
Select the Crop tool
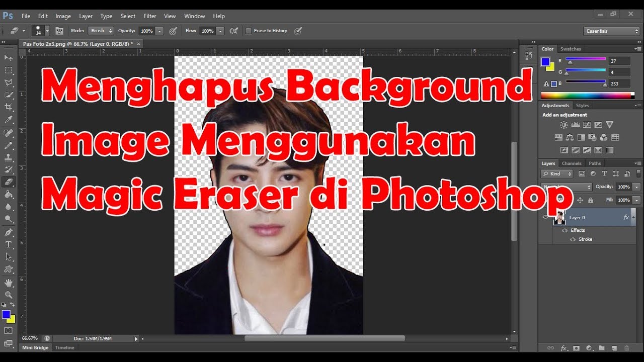(9, 107)
